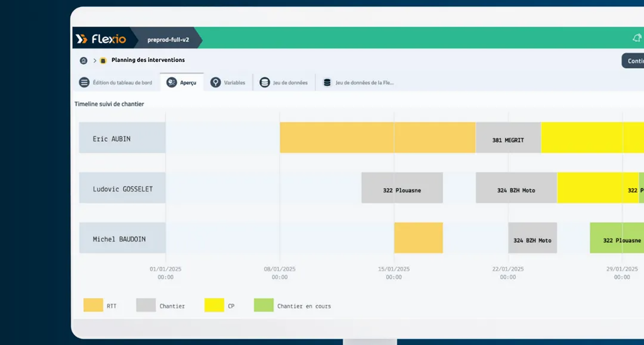Click Ludovic GOSSELET's grey 322 Plouasne block

[402, 188]
